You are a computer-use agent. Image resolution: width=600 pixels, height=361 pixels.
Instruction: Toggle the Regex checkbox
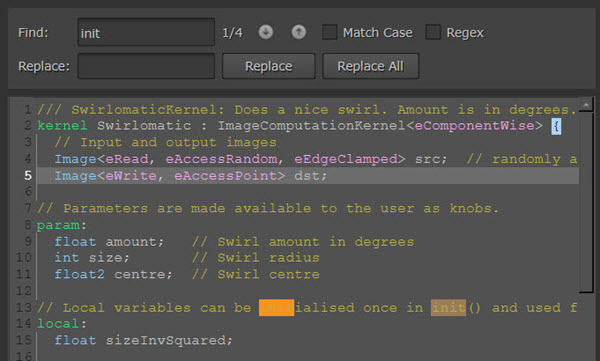(433, 32)
